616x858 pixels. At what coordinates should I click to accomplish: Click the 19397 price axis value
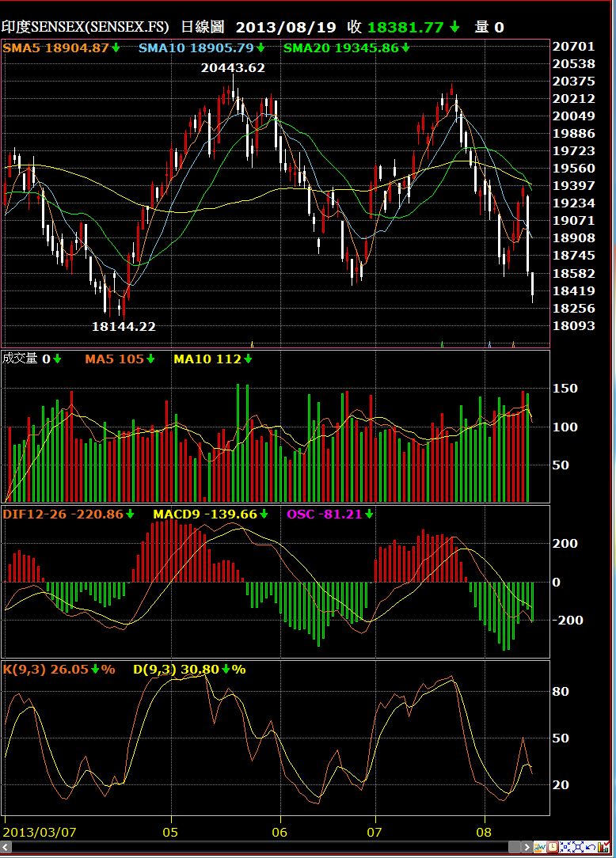click(x=573, y=185)
